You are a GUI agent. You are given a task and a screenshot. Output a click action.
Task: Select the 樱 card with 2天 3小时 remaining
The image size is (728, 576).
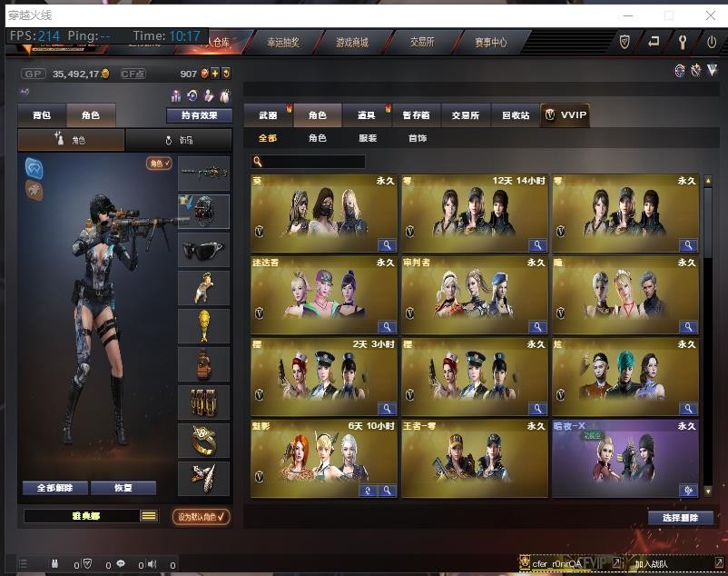click(x=324, y=377)
